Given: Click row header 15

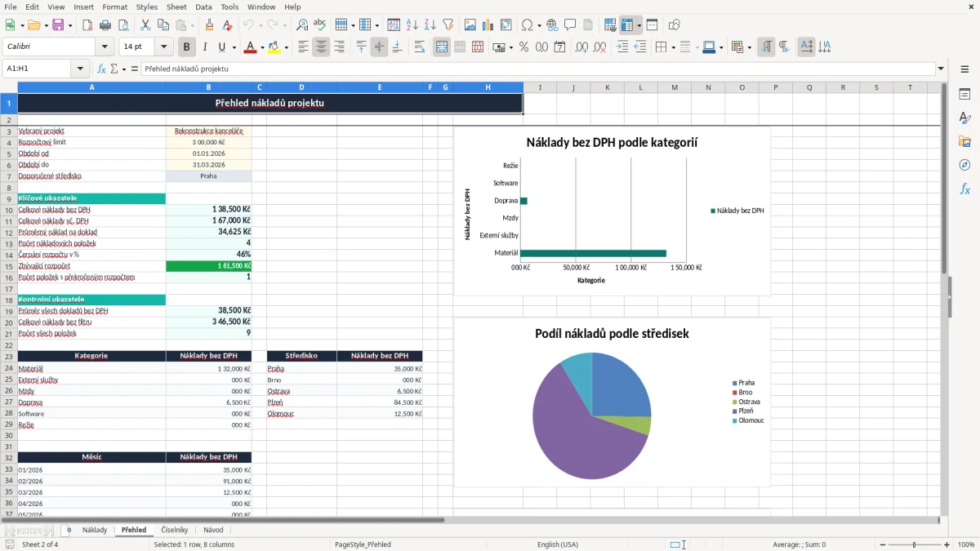Looking at the screenshot, I should (9, 266).
